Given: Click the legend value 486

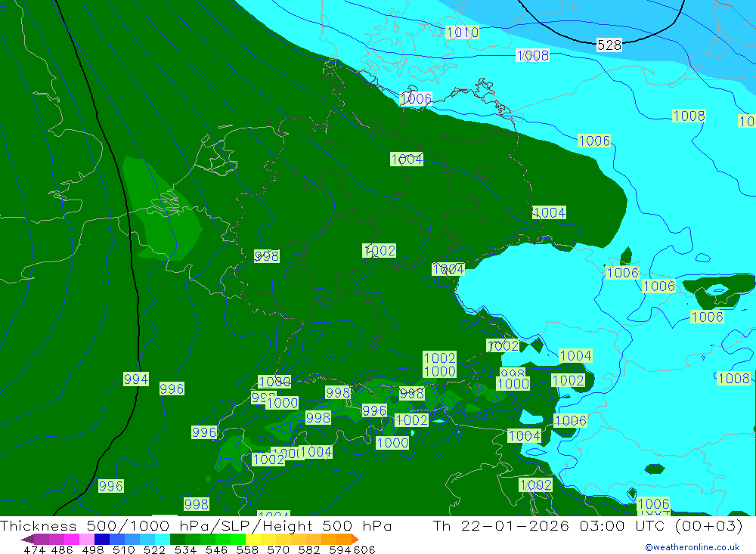Looking at the screenshot, I should [62, 549].
